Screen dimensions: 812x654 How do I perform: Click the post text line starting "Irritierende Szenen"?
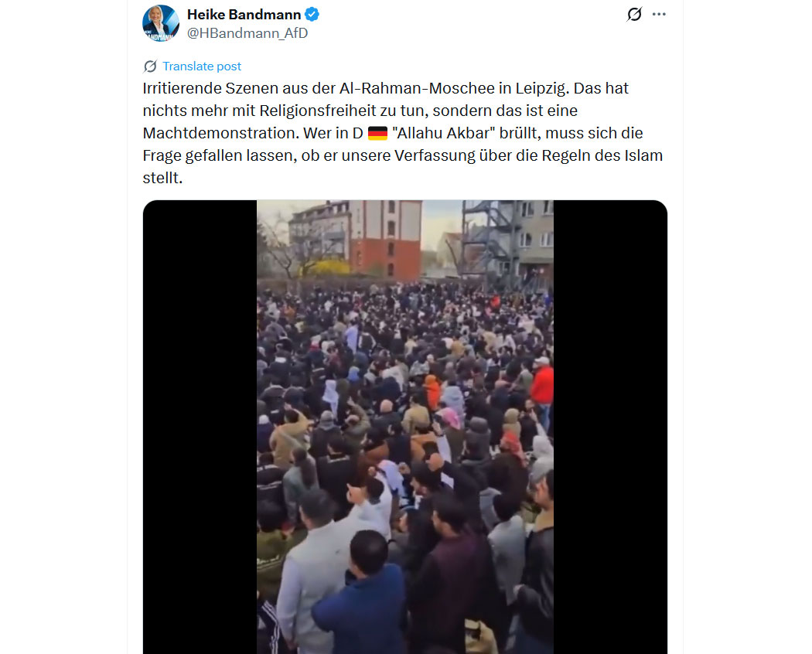[x=385, y=89]
